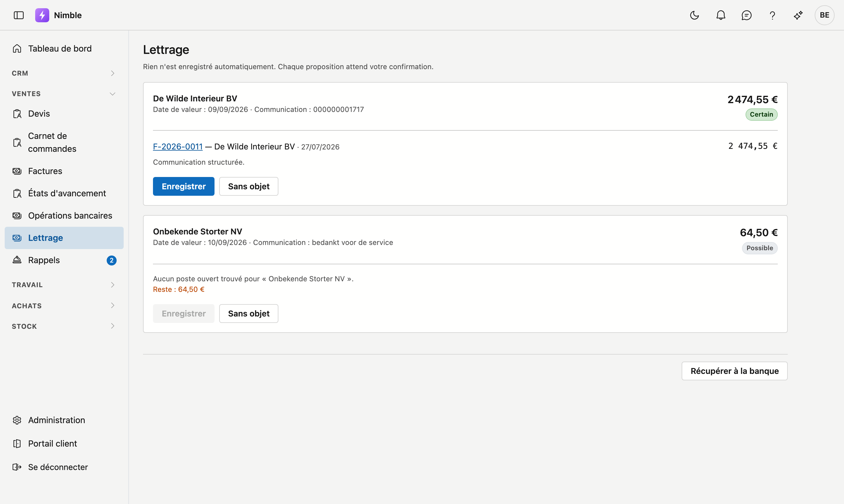Expand the ACHATS section

coord(64,306)
